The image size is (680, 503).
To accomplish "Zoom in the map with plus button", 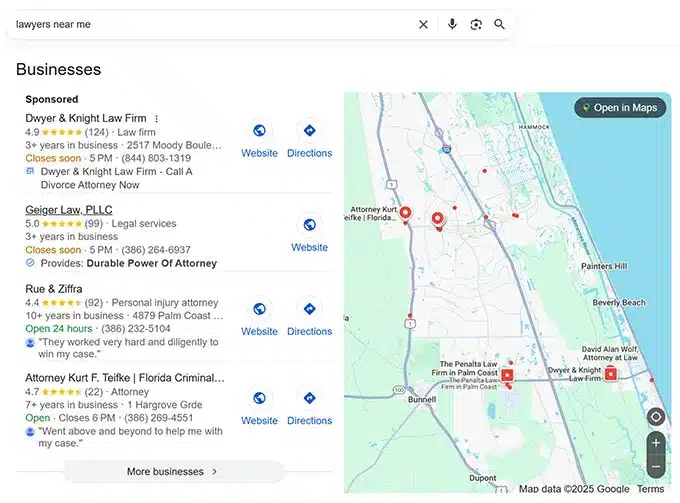I will [656, 443].
